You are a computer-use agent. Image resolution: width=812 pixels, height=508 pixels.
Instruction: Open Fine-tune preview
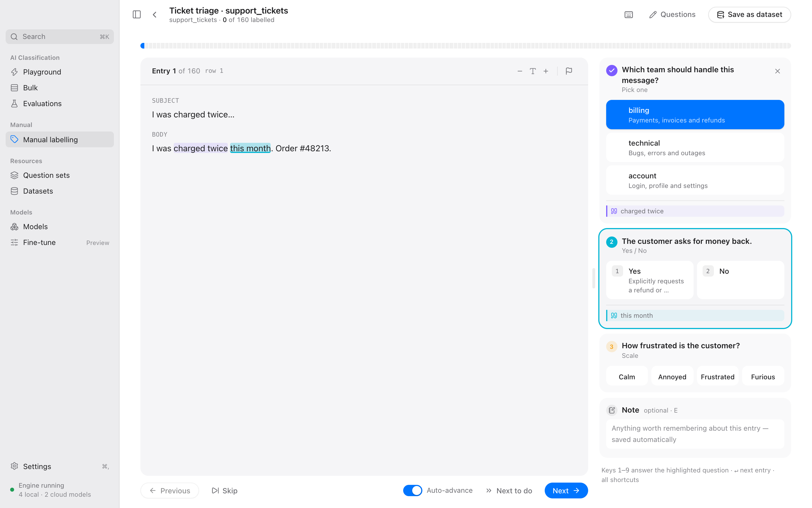(60, 242)
